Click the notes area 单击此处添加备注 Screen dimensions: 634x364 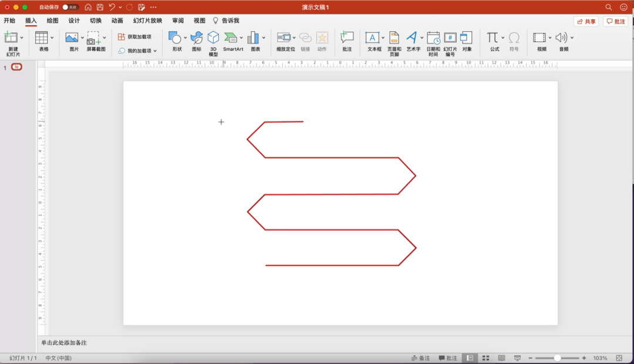point(64,342)
